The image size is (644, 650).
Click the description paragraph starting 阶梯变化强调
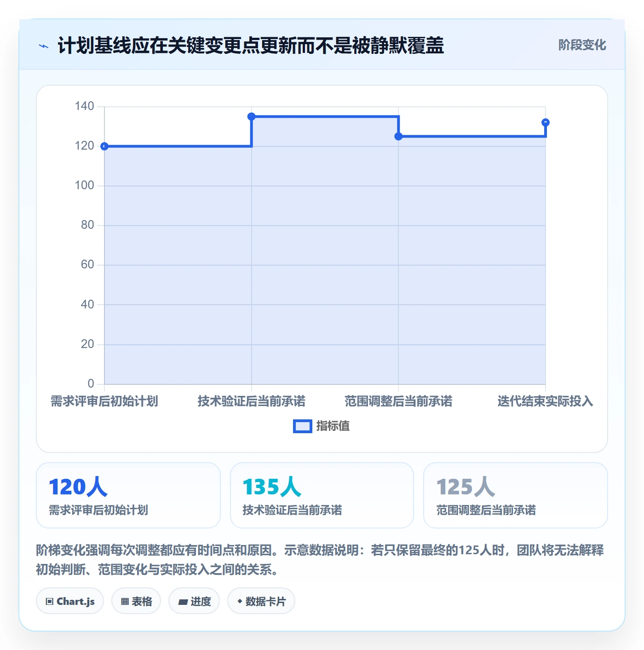[320, 560]
